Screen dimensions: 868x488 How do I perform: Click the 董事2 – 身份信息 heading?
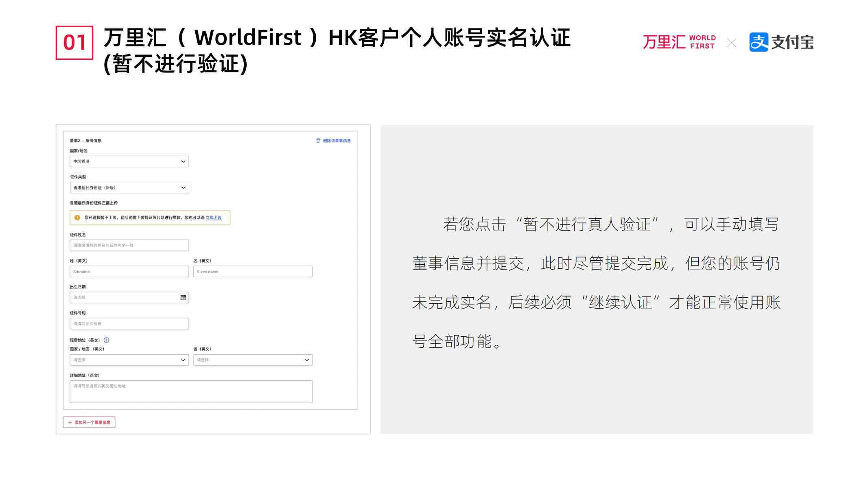85,141
